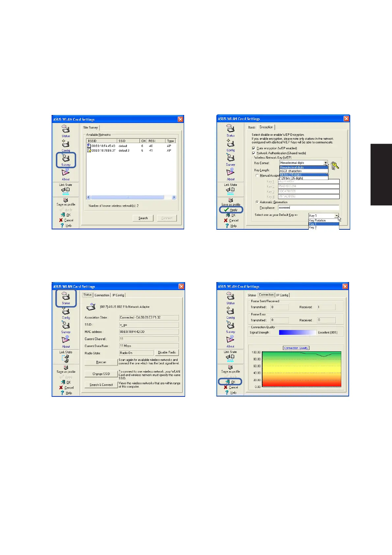Screen dimensions: 392x555
Task: Open Config icon in Connection Quality window sidebar
Action: tap(230, 311)
